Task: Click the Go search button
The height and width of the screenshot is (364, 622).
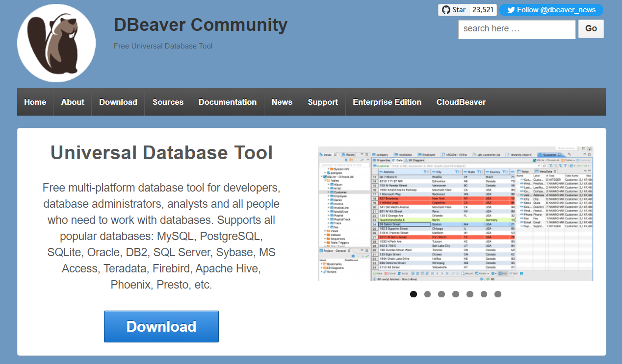Action: click(x=591, y=29)
